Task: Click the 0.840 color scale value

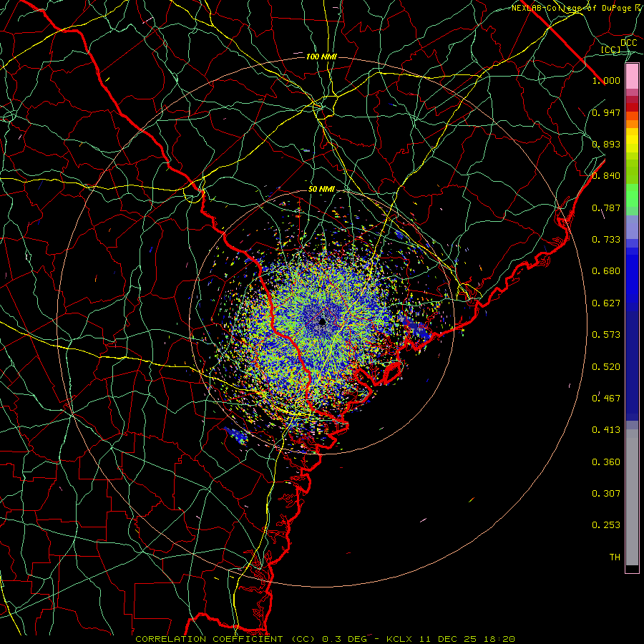Action: pyautogui.click(x=606, y=176)
